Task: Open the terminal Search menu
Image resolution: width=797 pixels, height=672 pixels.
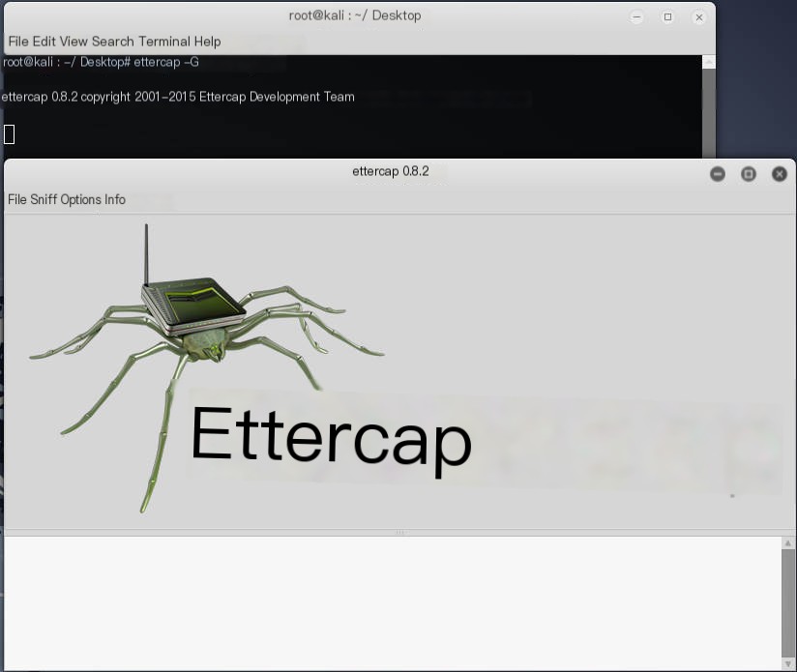Action: pyautogui.click(x=113, y=42)
